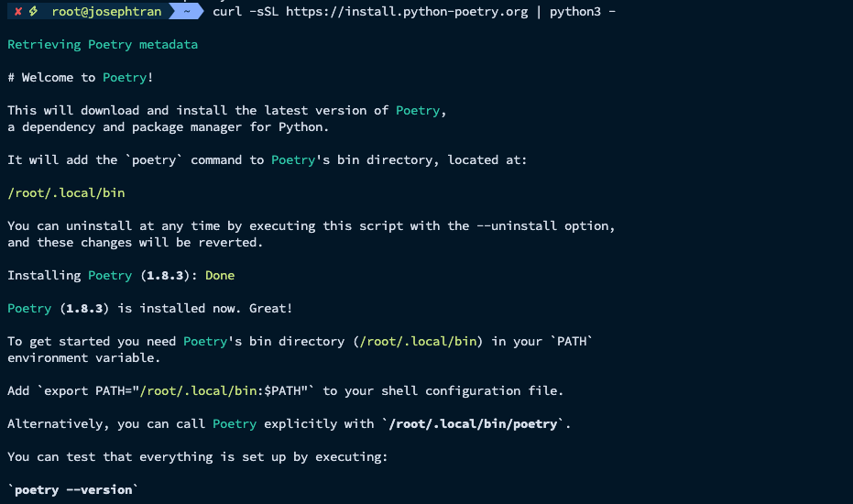Click the Welcome to Poetry heading
Viewport: 853px width, 504px height.
81,78
